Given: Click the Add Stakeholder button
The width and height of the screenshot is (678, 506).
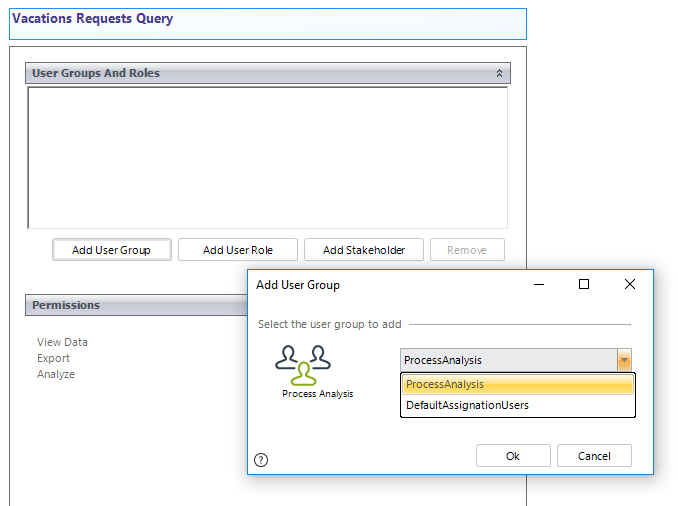Looking at the screenshot, I should point(363,250).
